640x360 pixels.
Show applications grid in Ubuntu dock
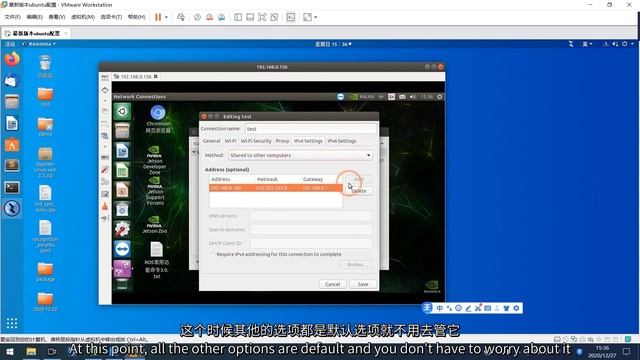(x=12, y=323)
